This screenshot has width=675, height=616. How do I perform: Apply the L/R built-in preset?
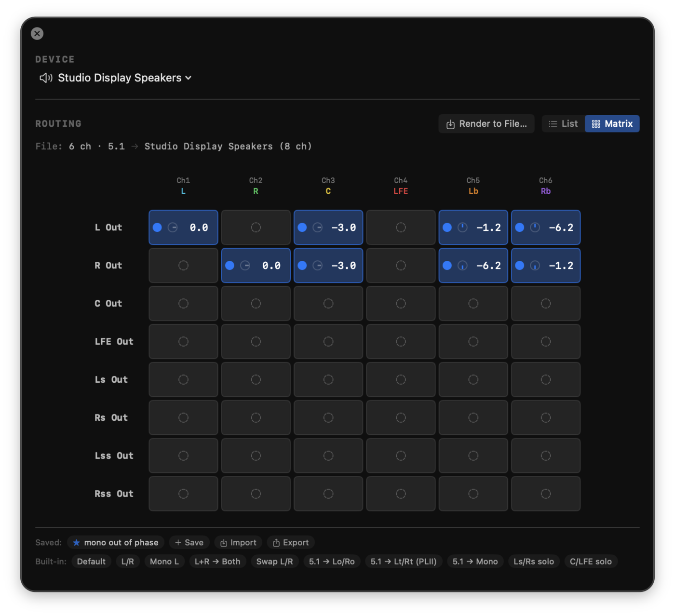tap(128, 562)
